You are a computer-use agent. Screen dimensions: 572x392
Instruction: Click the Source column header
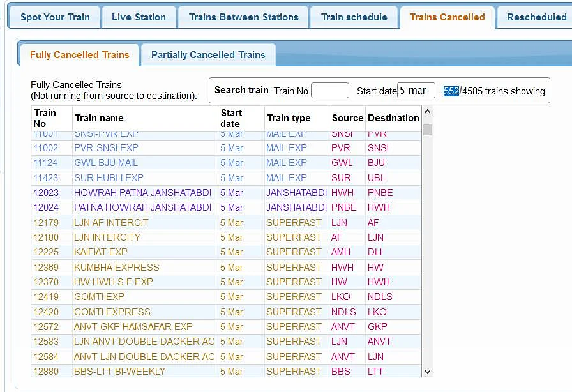347,118
